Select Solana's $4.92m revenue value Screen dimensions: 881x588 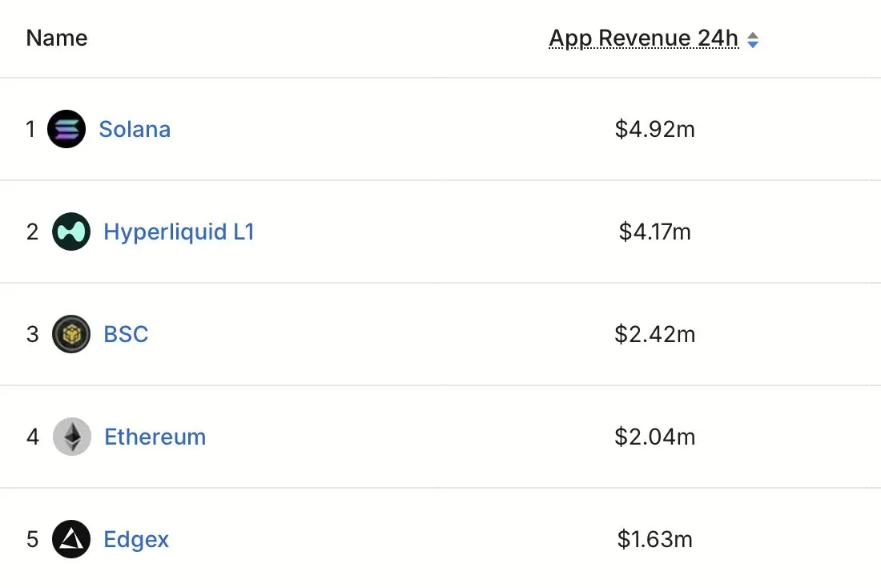point(654,129)
